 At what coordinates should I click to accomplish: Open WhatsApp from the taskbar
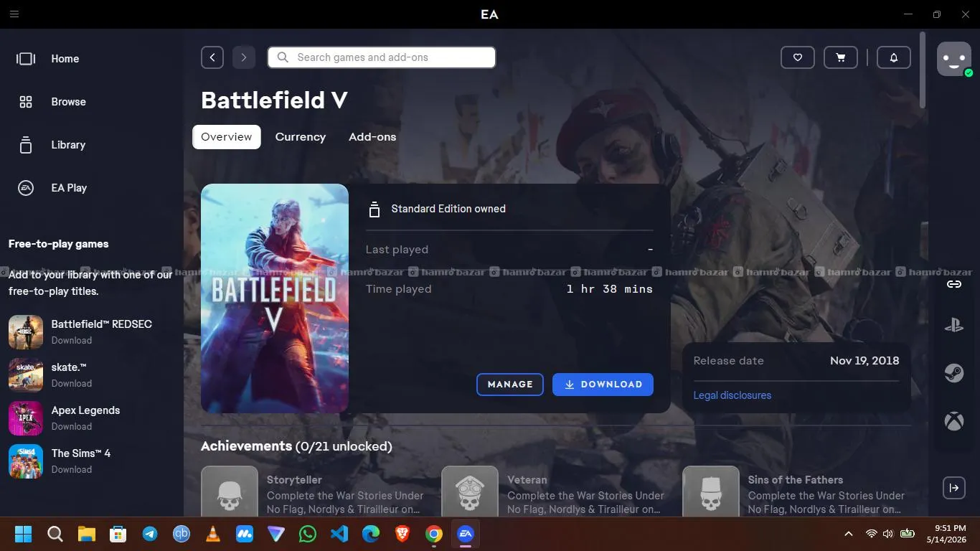(x=308, y=534)
